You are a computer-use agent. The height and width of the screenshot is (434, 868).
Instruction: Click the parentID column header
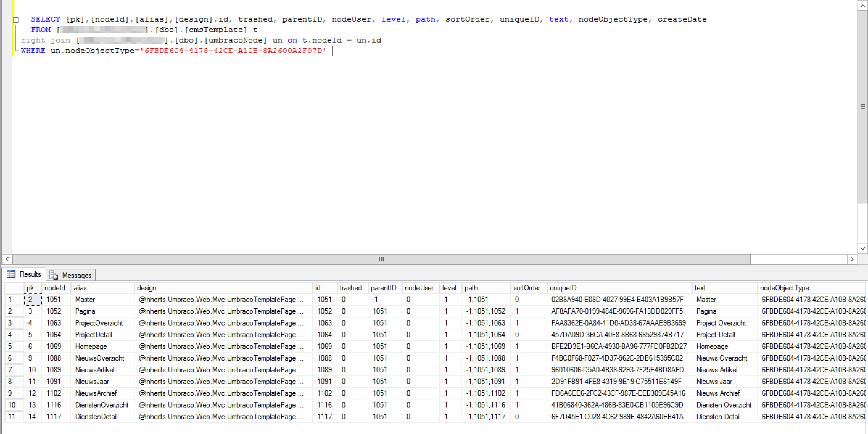pyautogui.click(x=385, y=288)
